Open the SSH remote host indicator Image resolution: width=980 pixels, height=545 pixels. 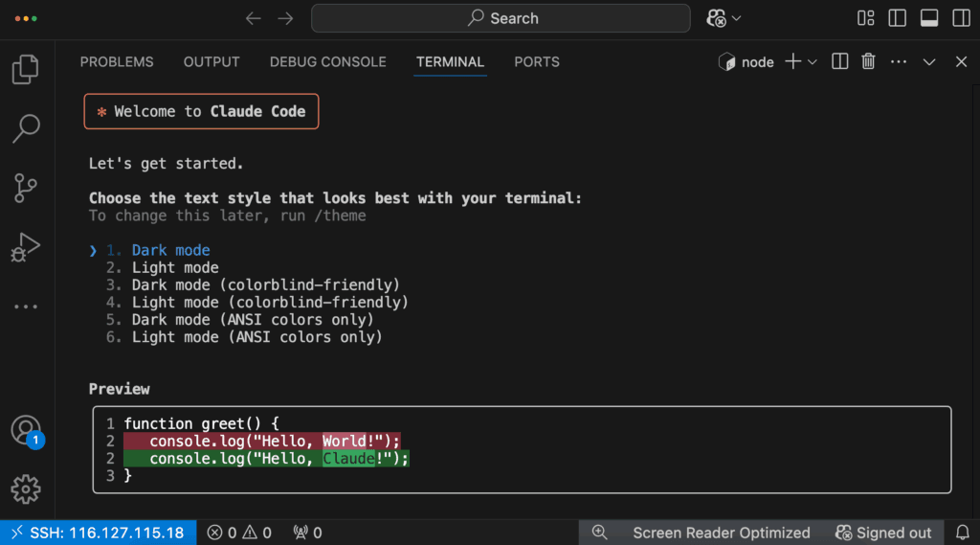[x=99, y=533]
